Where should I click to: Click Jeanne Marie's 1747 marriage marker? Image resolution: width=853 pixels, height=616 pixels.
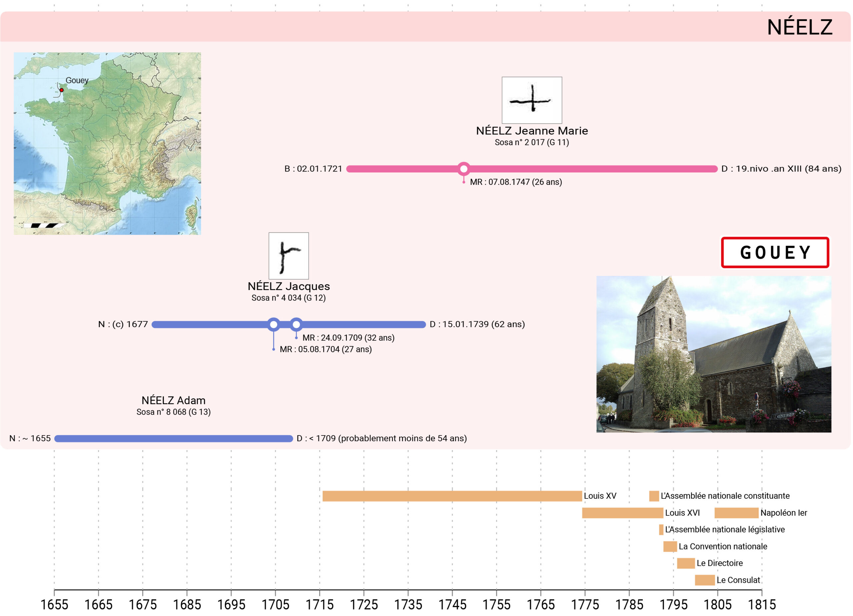463,169
